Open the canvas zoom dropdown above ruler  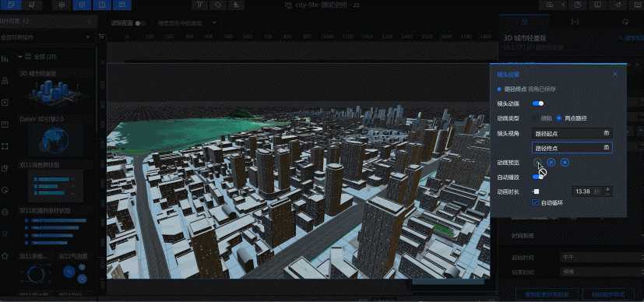[187, 23]
